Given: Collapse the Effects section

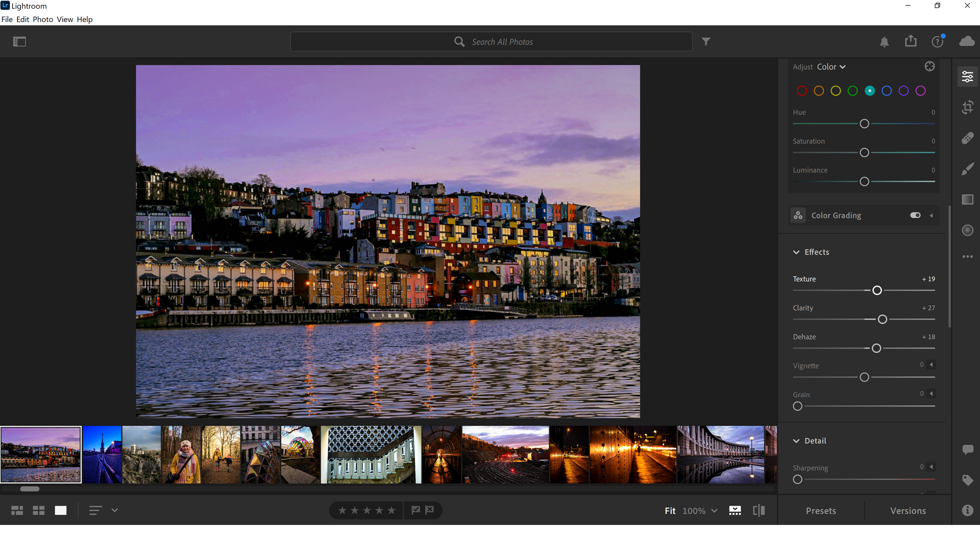Looking at the screenshot, I should [797, 252].
